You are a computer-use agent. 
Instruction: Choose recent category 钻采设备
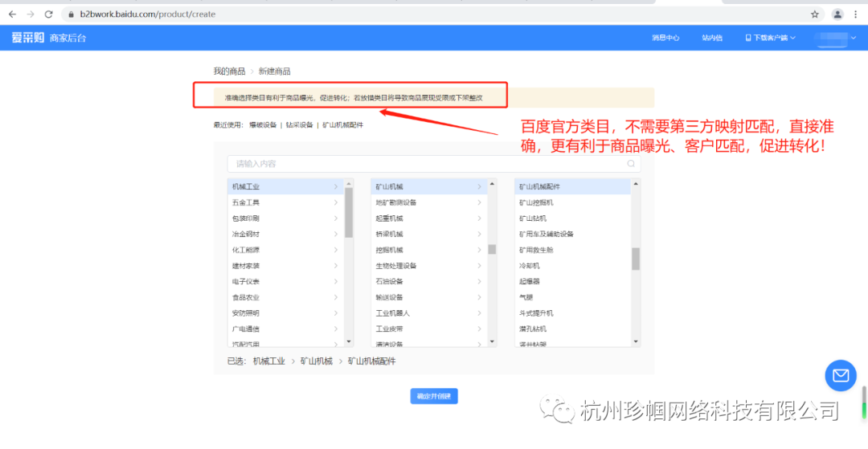click(300, 125)
